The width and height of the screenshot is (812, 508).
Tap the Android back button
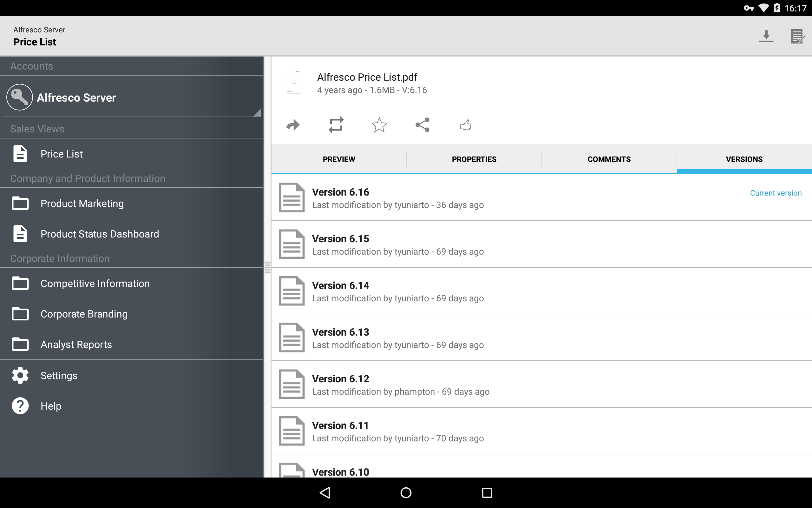(325, 492)
